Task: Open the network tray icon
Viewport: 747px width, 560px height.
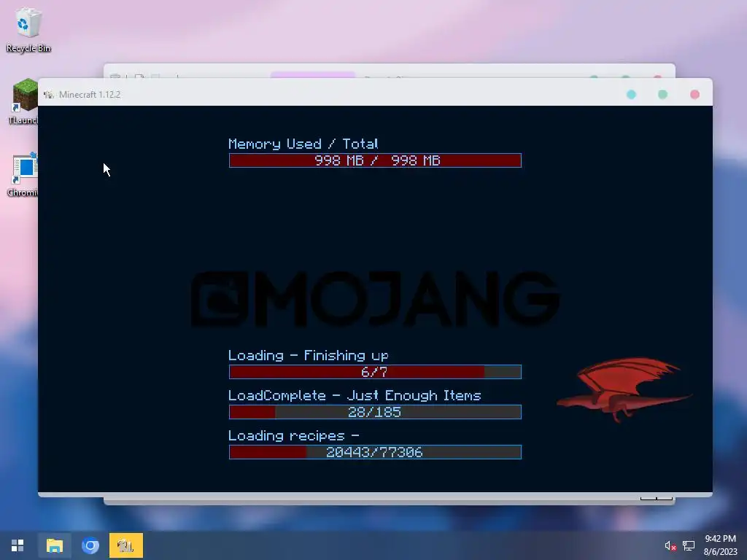Action: coord(689,545)
